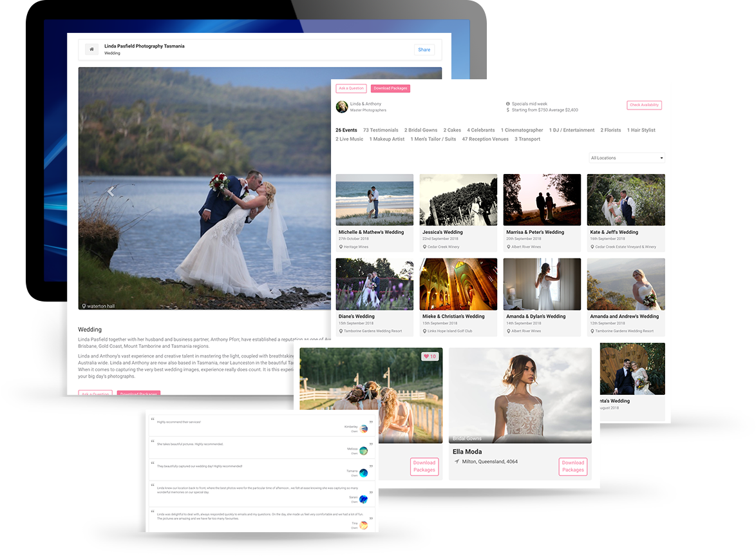Click the main wedding couple lake photo

[204, 188]
